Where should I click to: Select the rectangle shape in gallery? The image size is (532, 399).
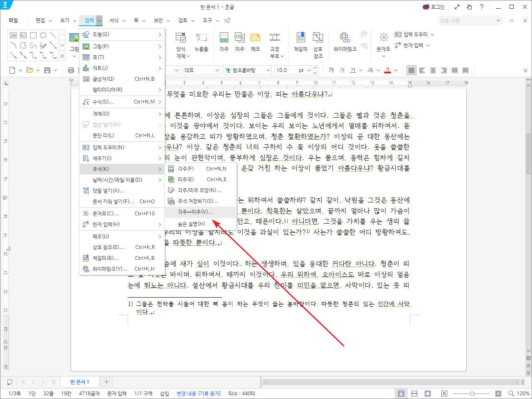pos(33,35)
